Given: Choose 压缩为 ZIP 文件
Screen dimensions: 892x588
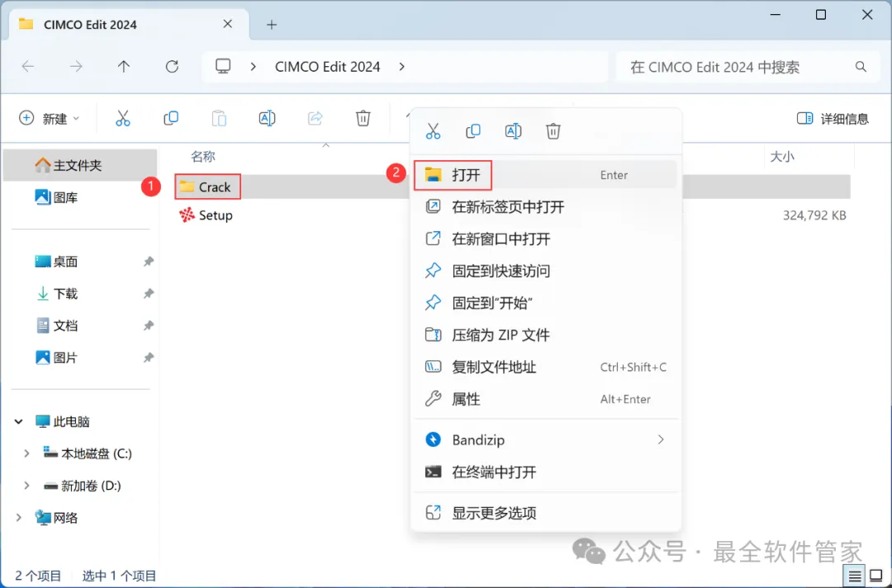Looking at the screenshot, I should coord(546,335).
